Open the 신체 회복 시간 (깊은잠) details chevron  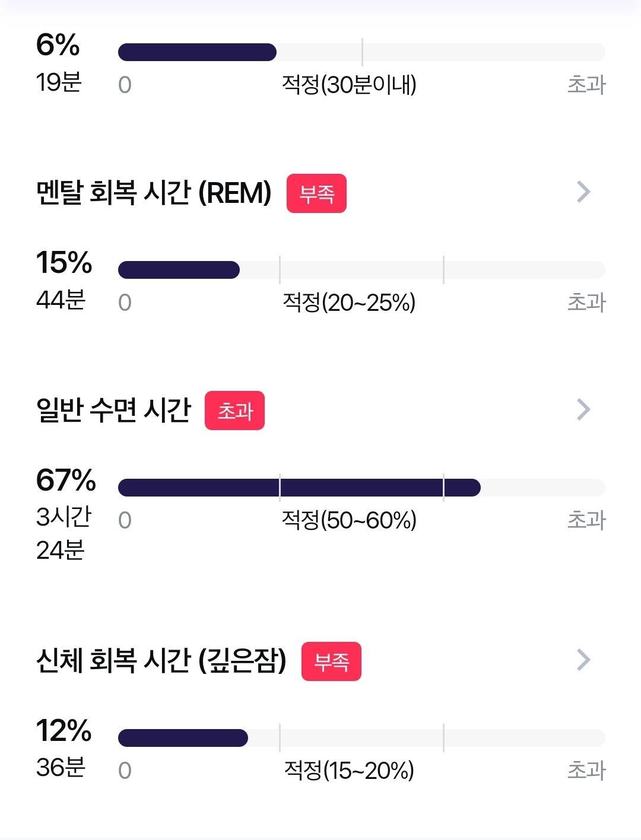point(584,660)
